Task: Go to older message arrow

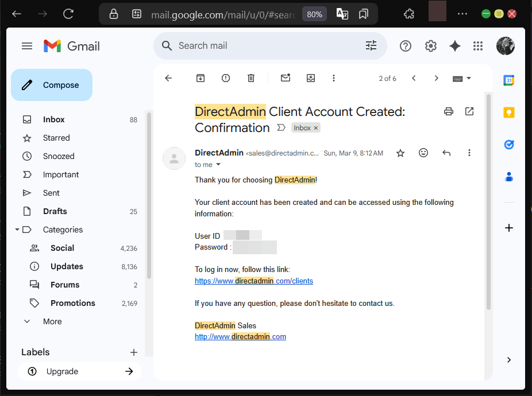Action: point(436,78)
